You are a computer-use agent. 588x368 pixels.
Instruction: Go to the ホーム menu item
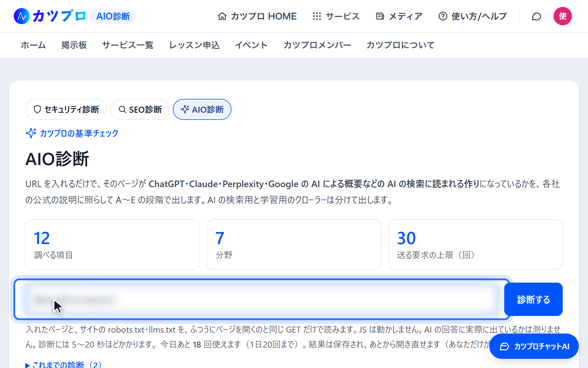pos(33,45)
